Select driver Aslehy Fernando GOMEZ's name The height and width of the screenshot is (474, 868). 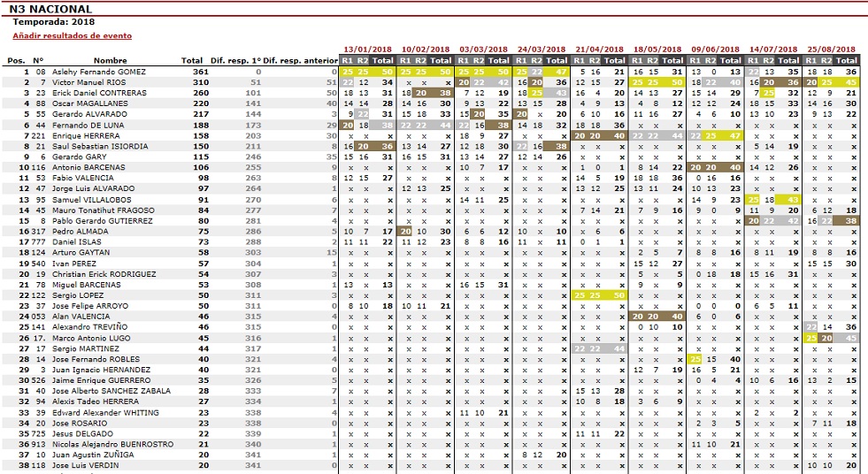99,72
